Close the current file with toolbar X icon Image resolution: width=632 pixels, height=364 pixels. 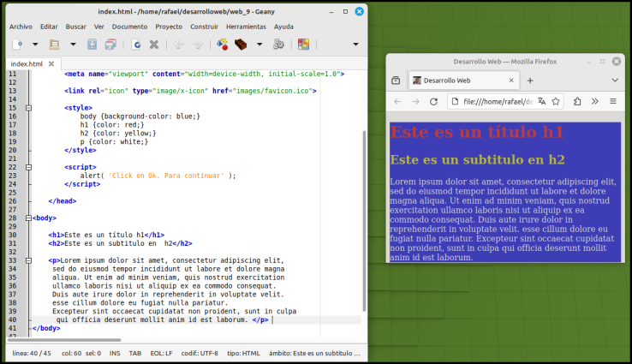[154, 45]
